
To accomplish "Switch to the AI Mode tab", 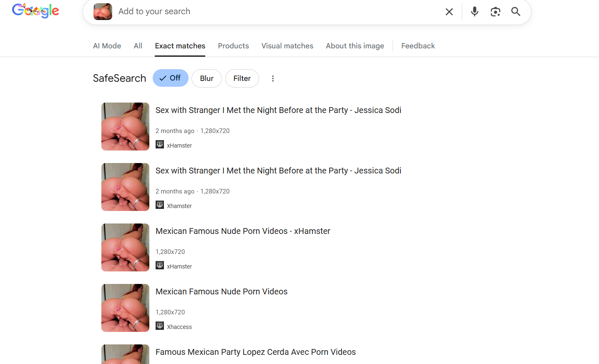I will tap(107, 46).
